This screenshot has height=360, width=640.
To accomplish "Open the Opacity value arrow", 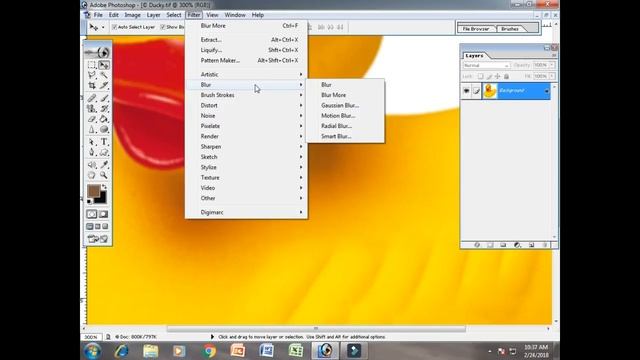I will 552,65.
